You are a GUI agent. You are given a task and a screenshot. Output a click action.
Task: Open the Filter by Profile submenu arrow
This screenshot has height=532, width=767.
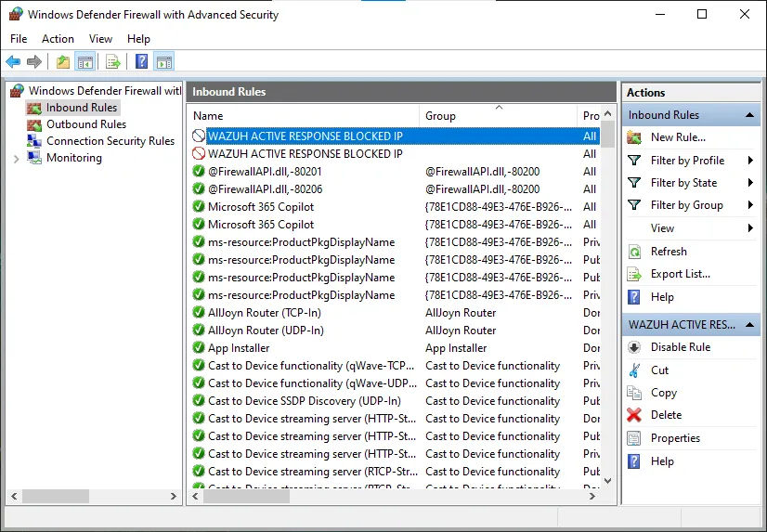pyautogui.click(x=750, y=161)
